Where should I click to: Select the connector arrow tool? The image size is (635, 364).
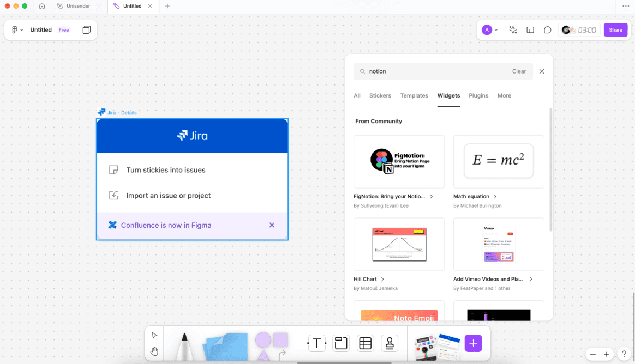(x=282, y=355)
